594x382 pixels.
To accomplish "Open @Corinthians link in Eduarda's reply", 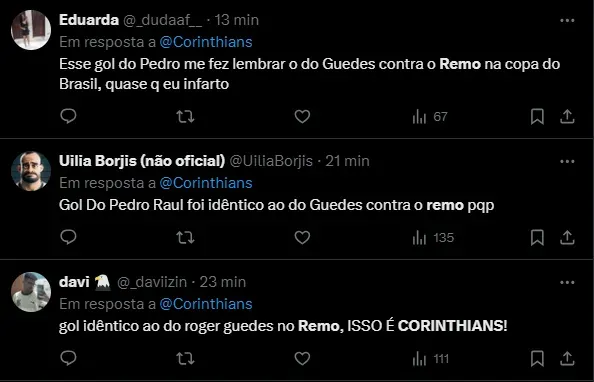I will 206,42.
